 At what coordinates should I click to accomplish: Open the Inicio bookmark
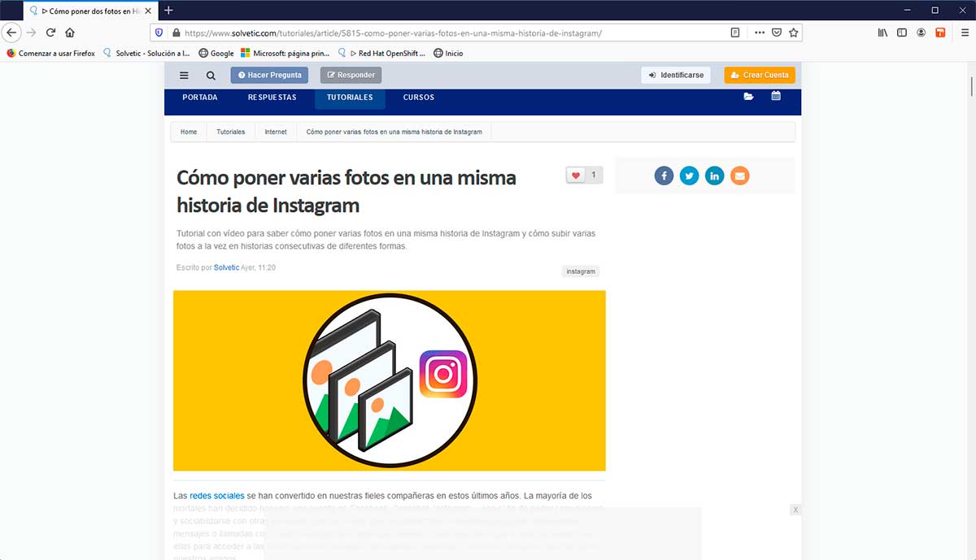point(448,54)
